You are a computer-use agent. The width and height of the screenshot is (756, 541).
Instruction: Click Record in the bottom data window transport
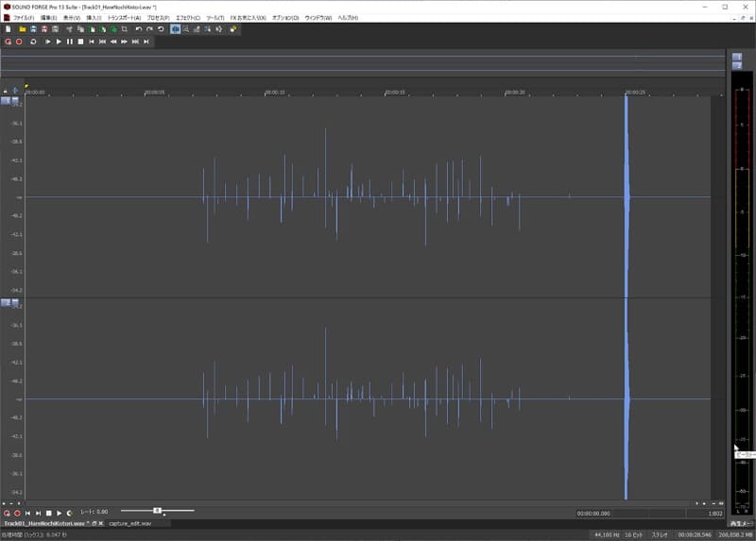click(x=17, y=514)
